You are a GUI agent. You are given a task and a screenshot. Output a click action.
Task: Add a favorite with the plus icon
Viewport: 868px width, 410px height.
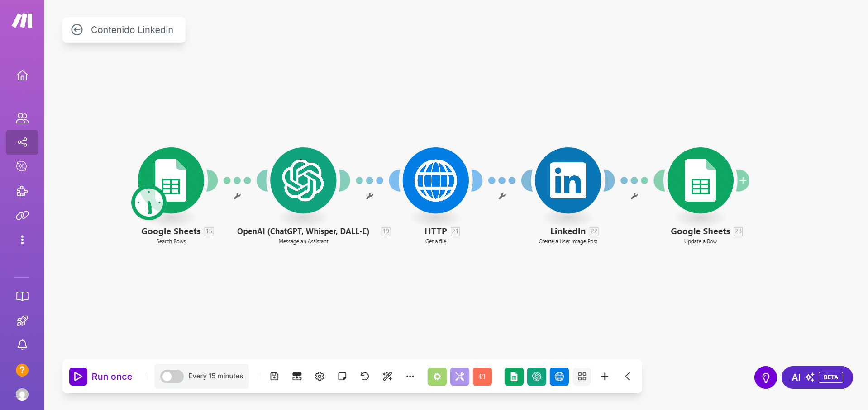click(605, 377)
